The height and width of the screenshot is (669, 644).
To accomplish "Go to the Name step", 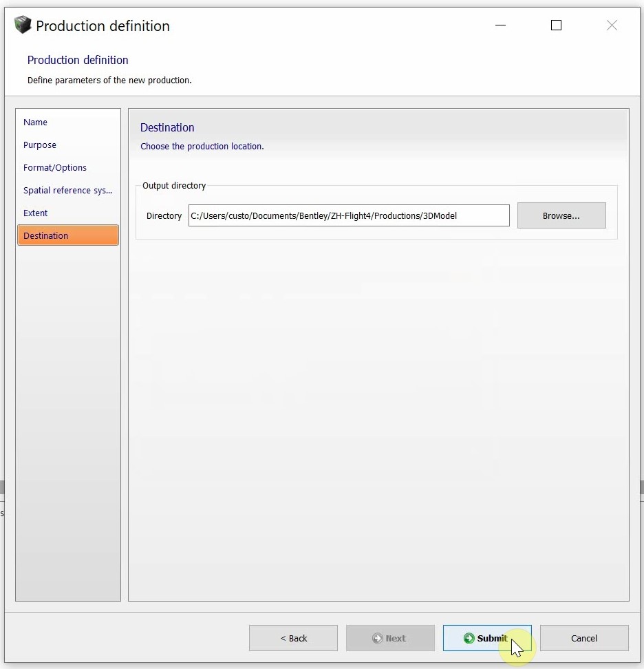I will point(36,123).
